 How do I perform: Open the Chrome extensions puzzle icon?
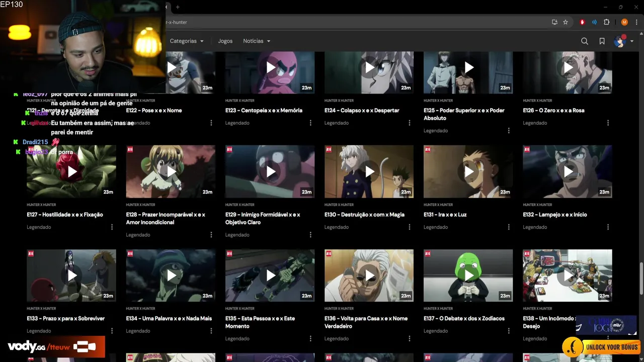tap(606, 22)
